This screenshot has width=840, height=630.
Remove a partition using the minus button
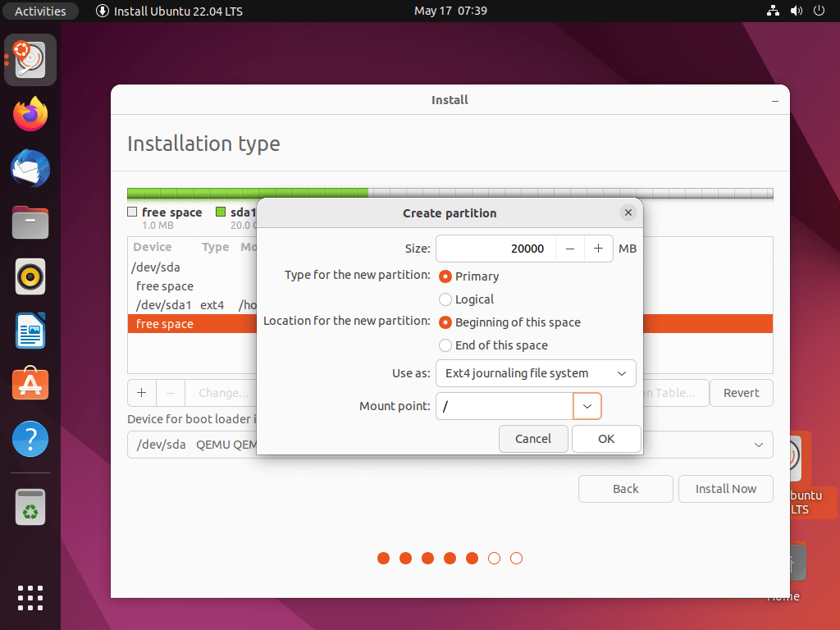(170, 393)
